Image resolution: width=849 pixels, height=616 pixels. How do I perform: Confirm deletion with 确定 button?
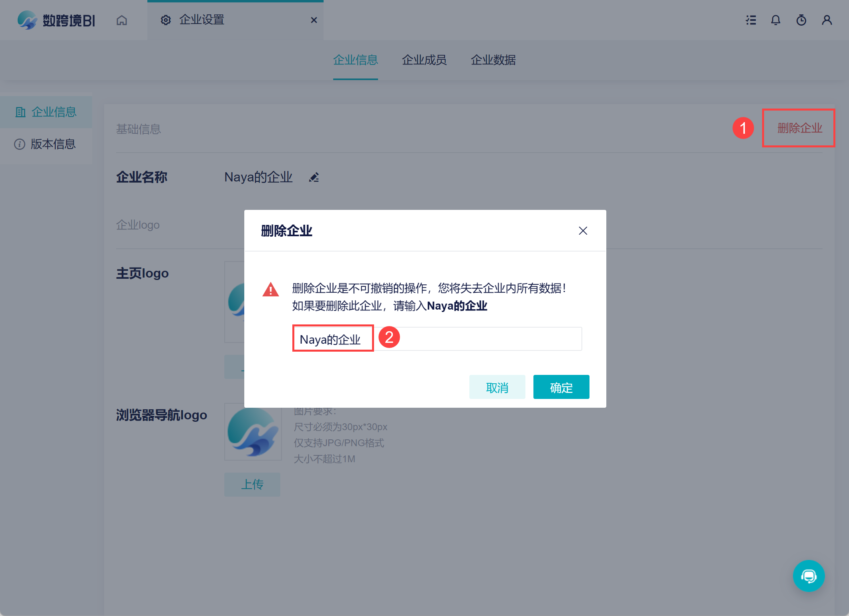coord(561,387)
